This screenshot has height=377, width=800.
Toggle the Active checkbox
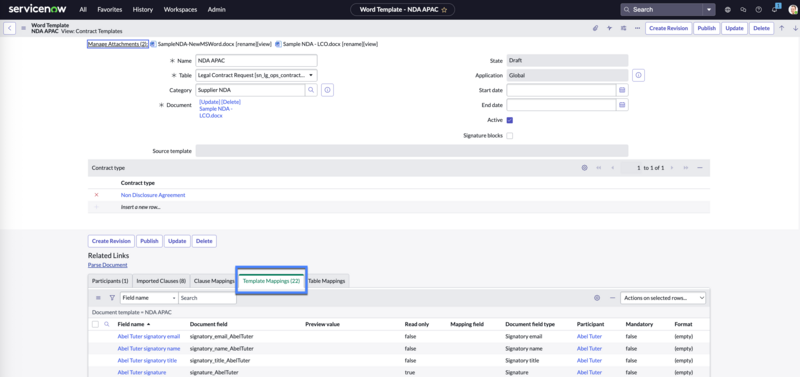tap(510, 120)
